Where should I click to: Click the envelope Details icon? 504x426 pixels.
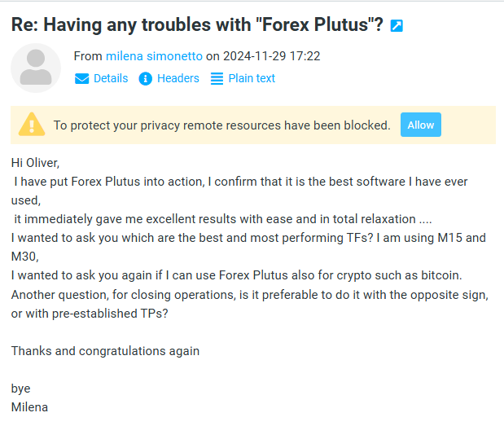(x=81, y=79)
